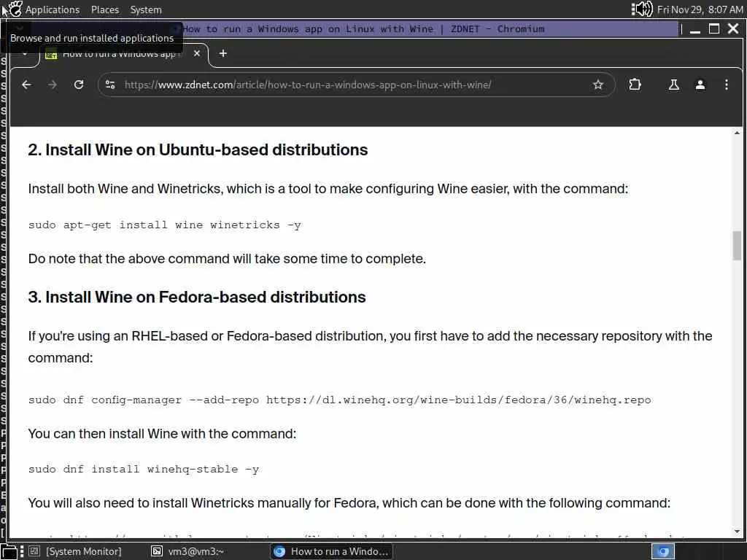The image size is (747, 560).
Task: Click the terminal icon in the taskbar
Action: tap(157, 551)
